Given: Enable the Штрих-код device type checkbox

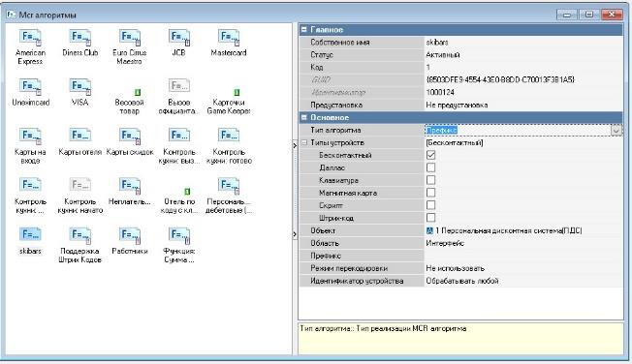Looking at the screenshot, I should pos(431,218).
